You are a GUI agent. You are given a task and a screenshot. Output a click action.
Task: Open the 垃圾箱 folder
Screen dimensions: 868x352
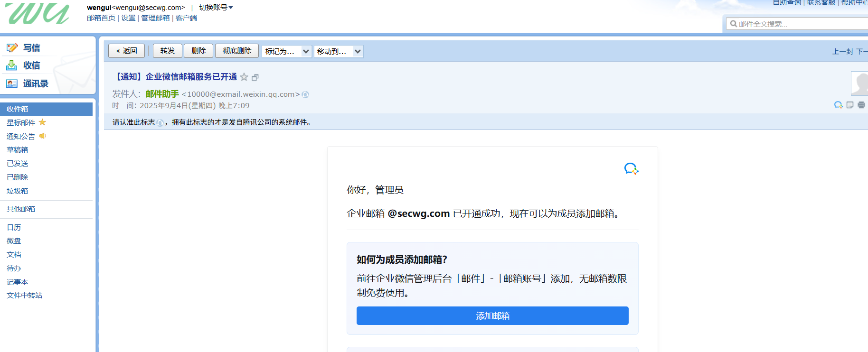(18, 191)
